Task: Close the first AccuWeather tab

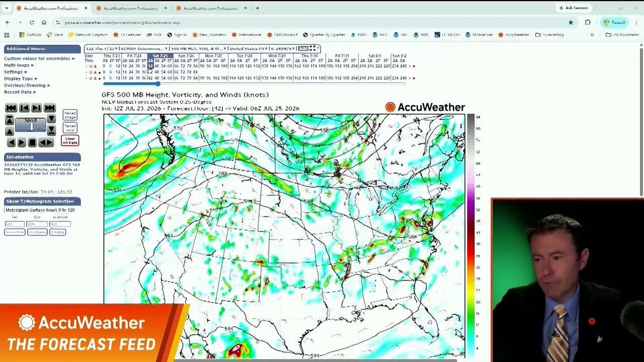Action: coord(86,8)
